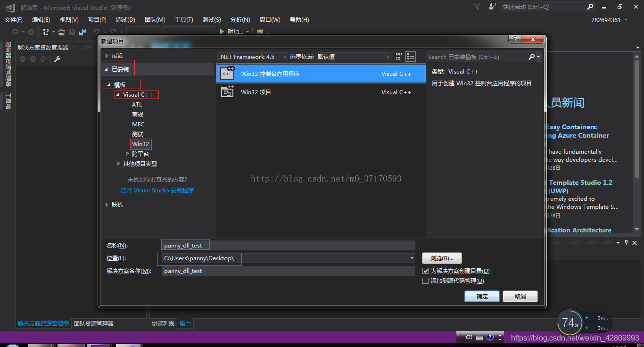The width and height of the screenshot is (644, 347).
Task: Click the redo toolbar icon
Action: click(113, 32)
